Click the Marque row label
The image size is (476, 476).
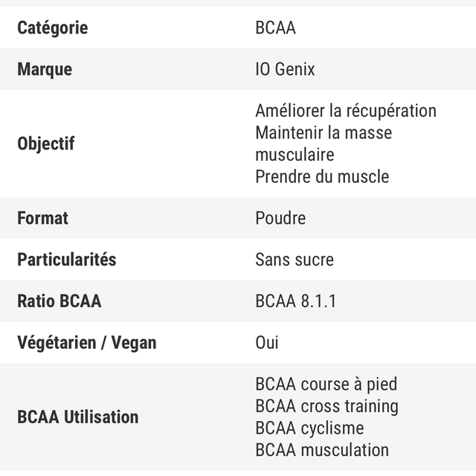pyautogui.click(x=45, y=69)
